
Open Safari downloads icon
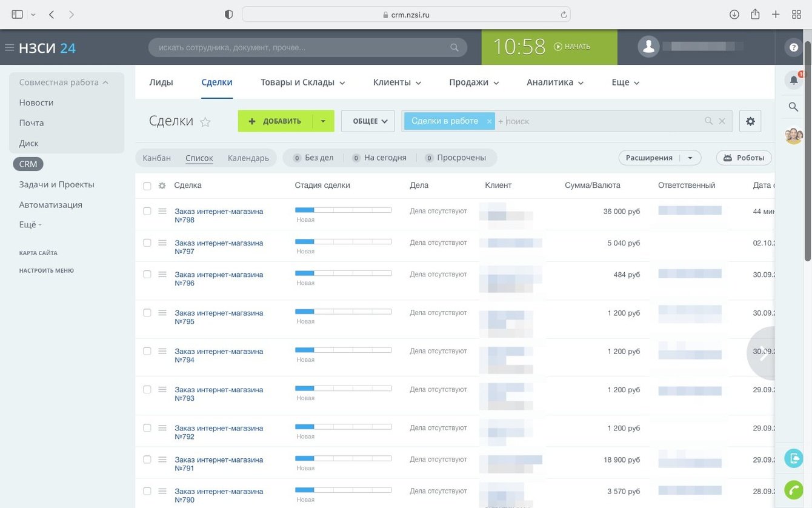[734, 15]
